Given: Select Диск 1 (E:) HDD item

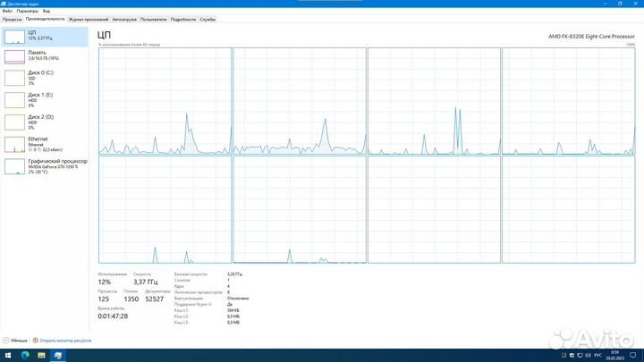Looking at the screenshot, I should tap(45, 100).
